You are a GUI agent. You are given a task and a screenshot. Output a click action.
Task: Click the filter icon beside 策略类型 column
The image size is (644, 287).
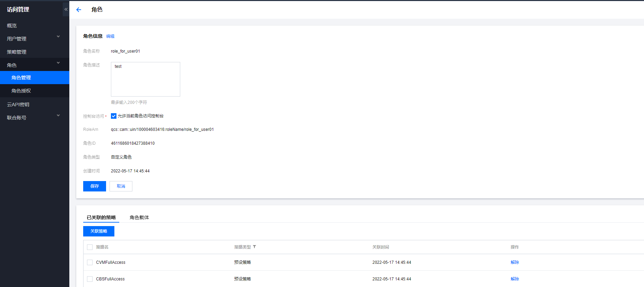pos(254,247)
